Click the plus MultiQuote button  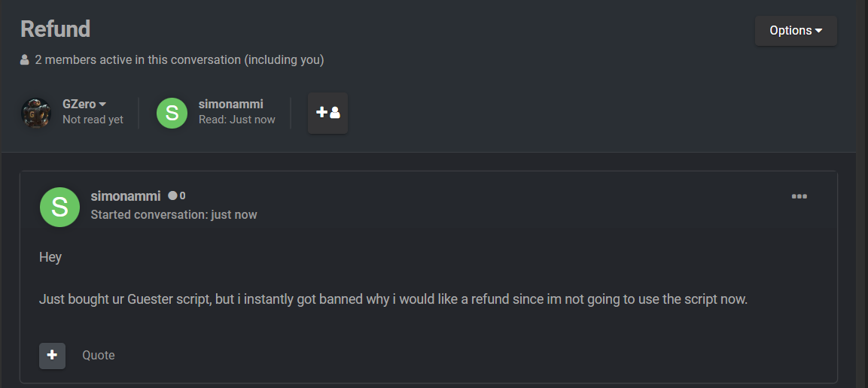tap(52, 356)
